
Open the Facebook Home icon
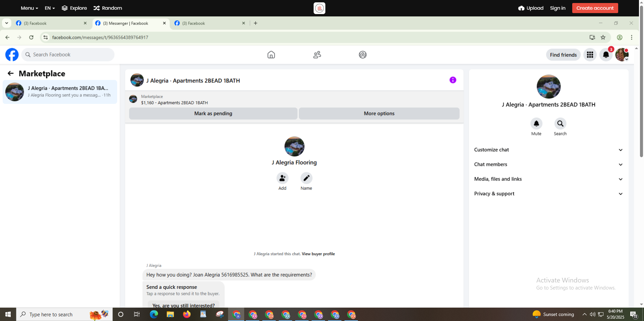[271, 55]
